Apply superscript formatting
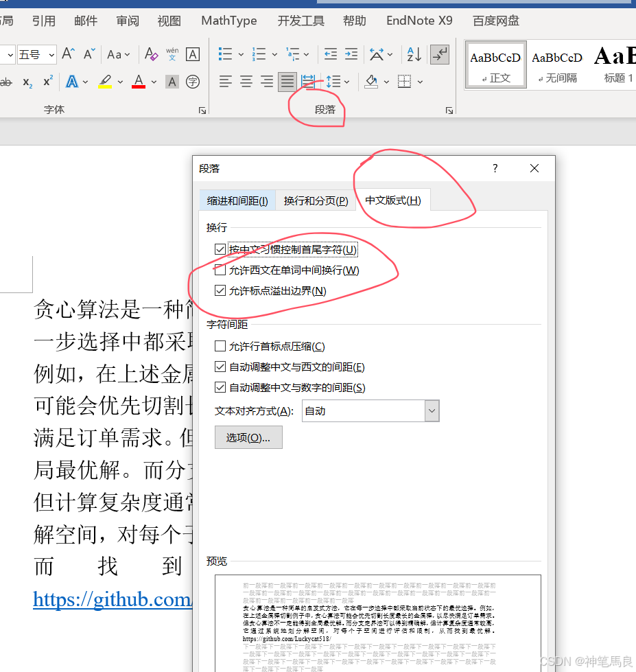Image resolution: width=636 pixels, height=672 pixels. coord(48,82)
